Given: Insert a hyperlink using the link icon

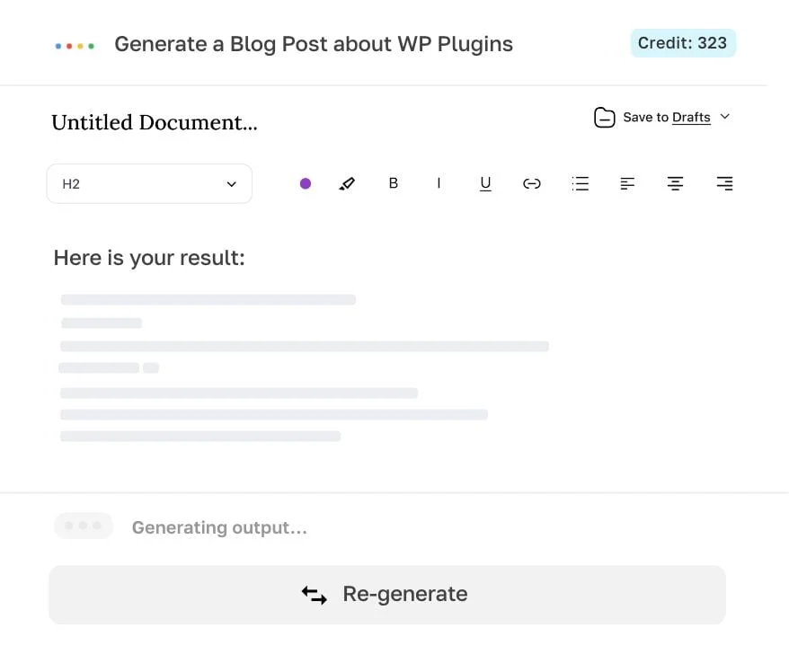Looking at the screenshot, I should coord(532,183).
